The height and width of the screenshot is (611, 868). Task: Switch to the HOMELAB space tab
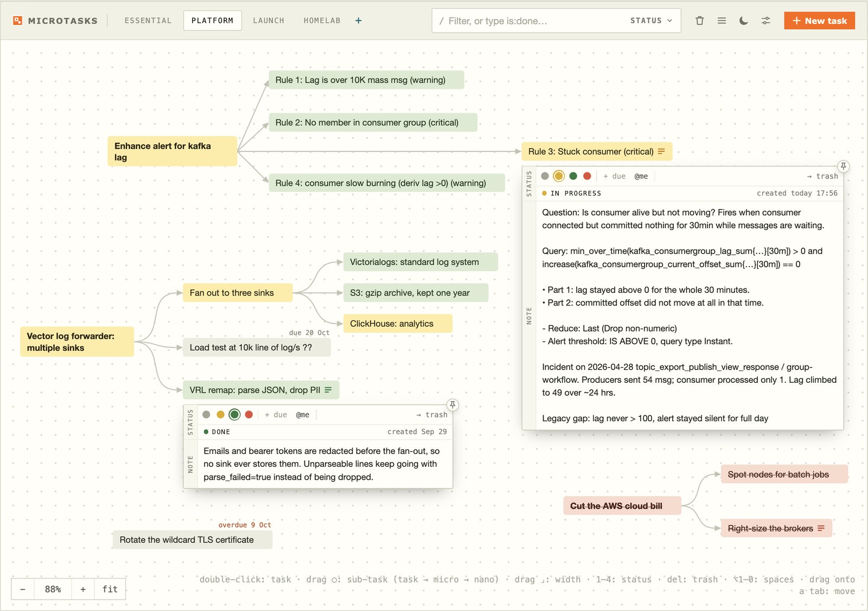click(322, 21)
